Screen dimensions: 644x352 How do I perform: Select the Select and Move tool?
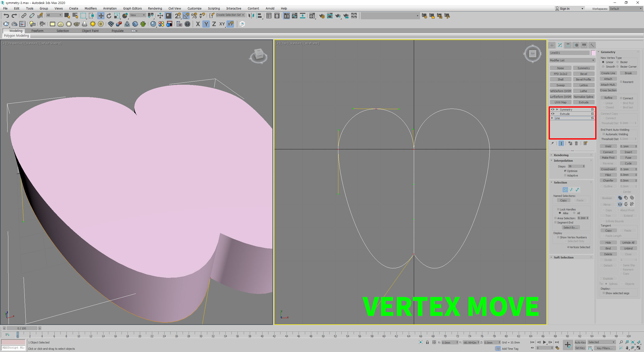pos(101,16)
